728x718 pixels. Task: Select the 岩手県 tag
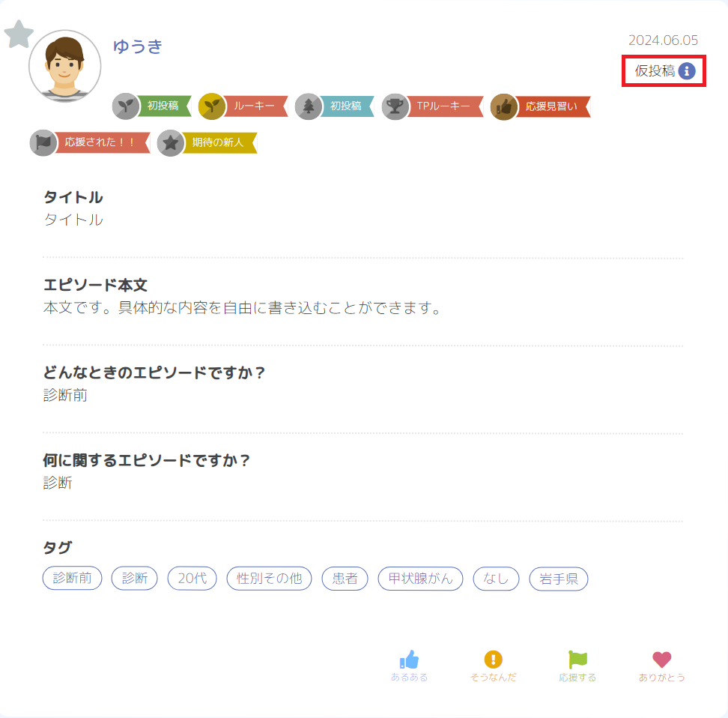(x=559, y=578)
